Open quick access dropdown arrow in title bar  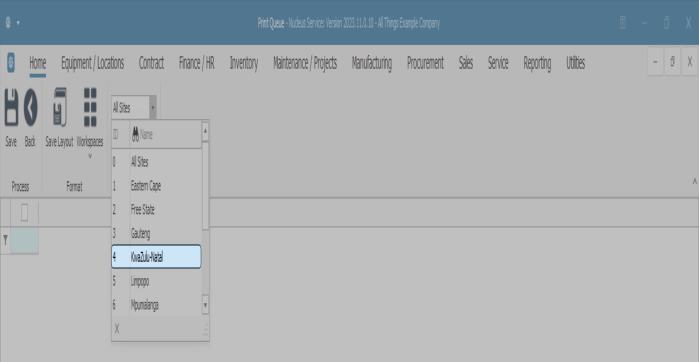(18, 23)
